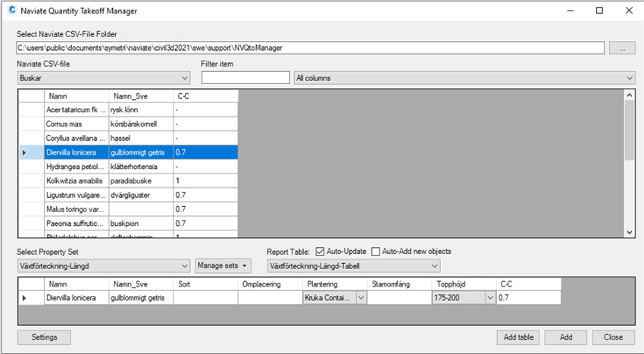Click the C-C column header in the top grid

pyautogui.click(x=205, y=96)
